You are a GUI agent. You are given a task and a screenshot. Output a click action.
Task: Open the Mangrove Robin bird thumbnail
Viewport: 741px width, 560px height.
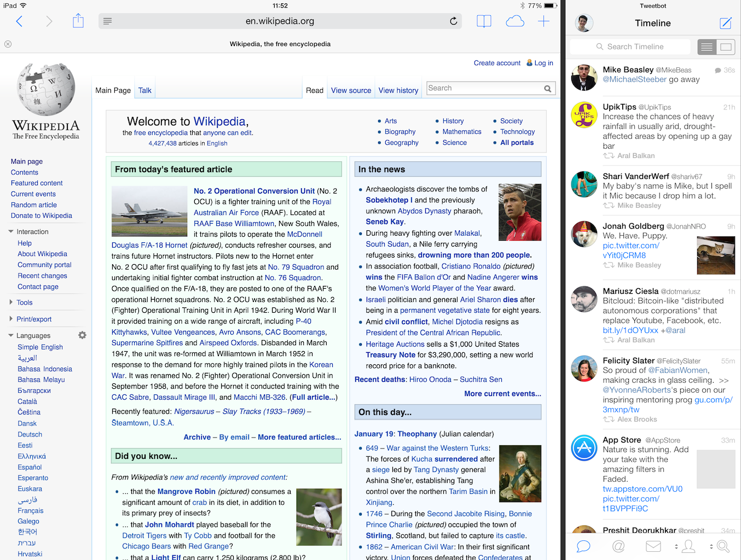coord(319,517)
